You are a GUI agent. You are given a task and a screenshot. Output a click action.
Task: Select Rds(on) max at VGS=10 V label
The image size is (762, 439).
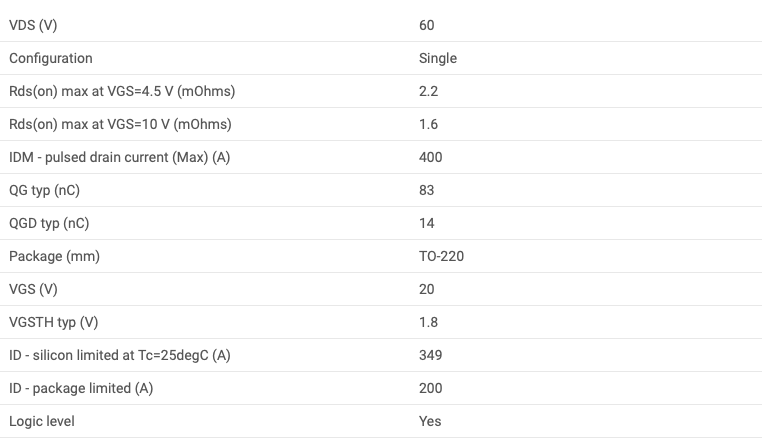[120, 124]
